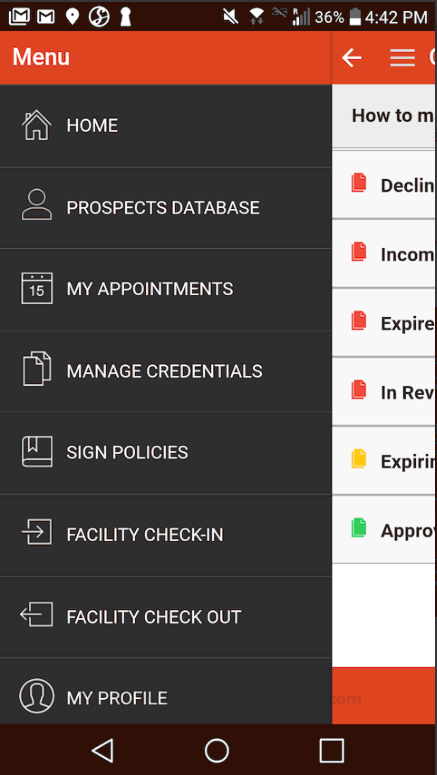Open the yellow Expiring credentials row
The width and height of the screenshot is (437, 775).
coord(384,461)
